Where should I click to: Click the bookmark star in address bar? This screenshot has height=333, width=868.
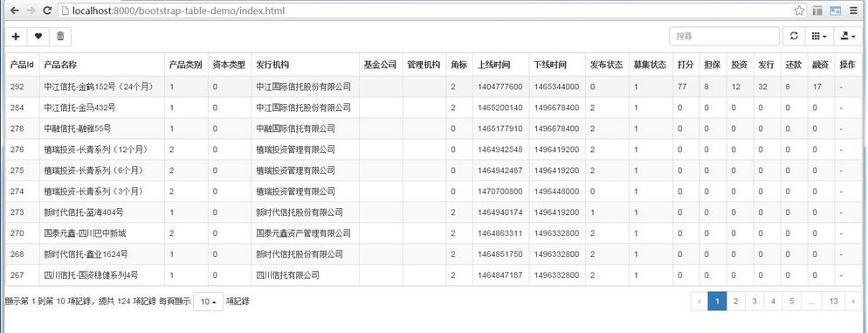799,10
